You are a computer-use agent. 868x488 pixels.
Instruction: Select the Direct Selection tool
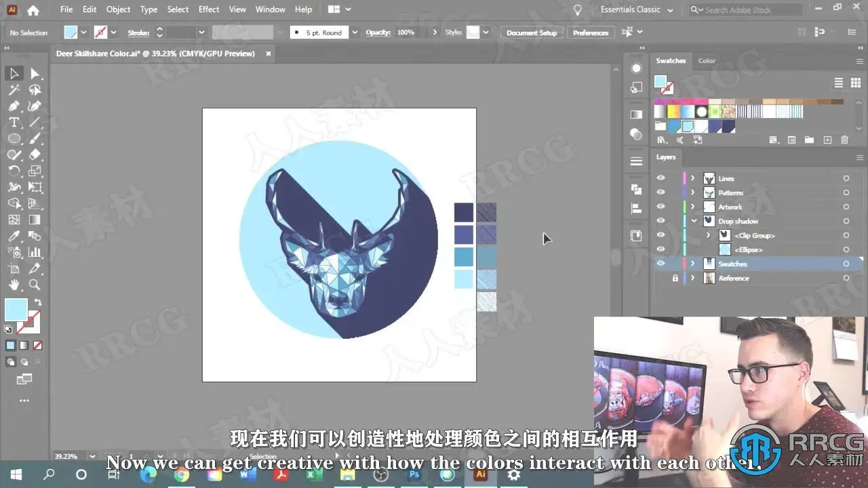pyautogui.click(x=35, y=74)
